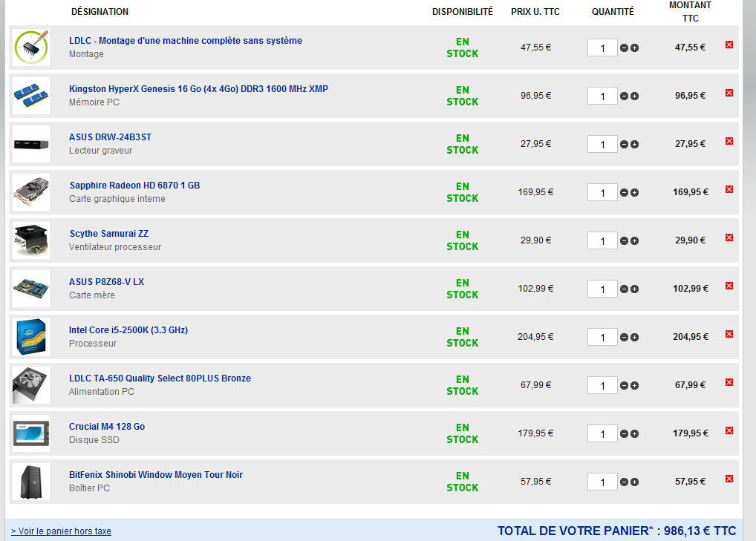756x541 pixels.
Task: Increase quantity of Kingston HyperX memory
Action: pyautogui.click(x=634, y=96)
